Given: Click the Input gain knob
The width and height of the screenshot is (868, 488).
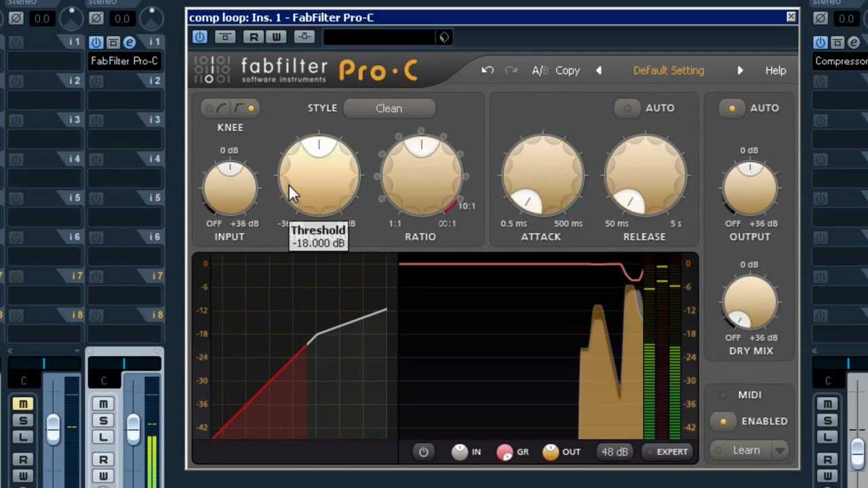Looking at the screenshot, I should click(x=230, y=188).
